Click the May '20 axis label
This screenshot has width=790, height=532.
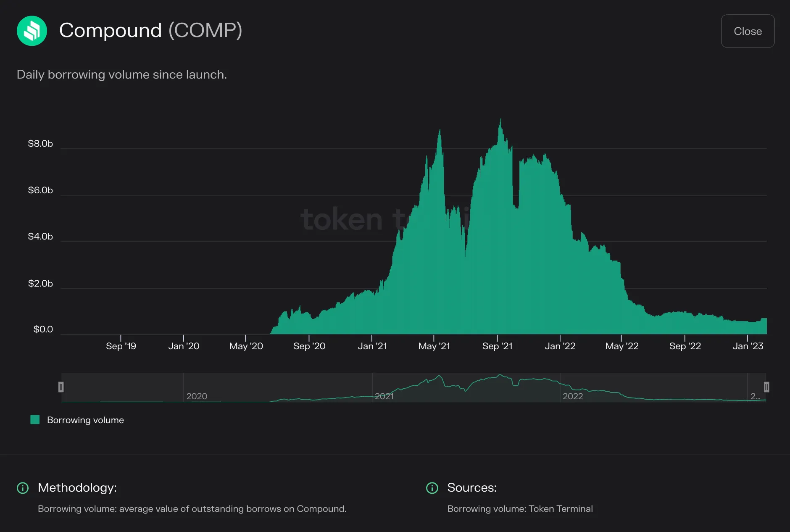pos(246,346)
